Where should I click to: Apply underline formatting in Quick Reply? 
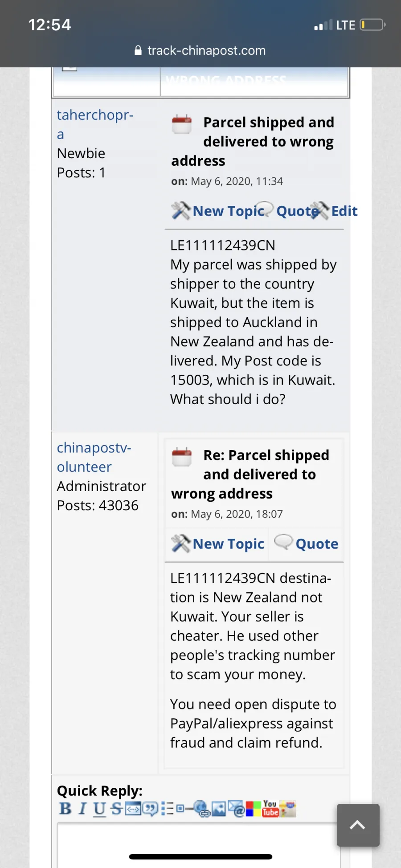coord(100,808)
